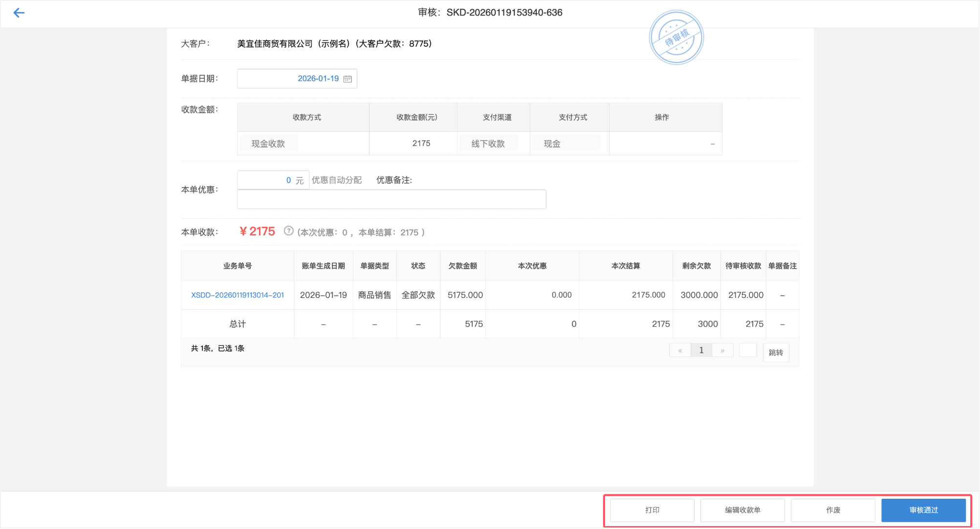Go to previous page arrow
The image size is (980, 529).
tap(680, 350)
